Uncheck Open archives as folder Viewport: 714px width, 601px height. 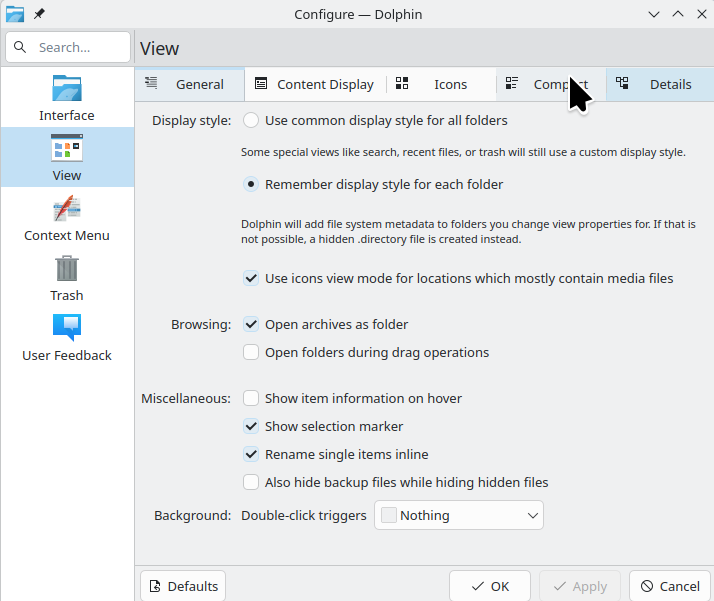coord(251,324)
